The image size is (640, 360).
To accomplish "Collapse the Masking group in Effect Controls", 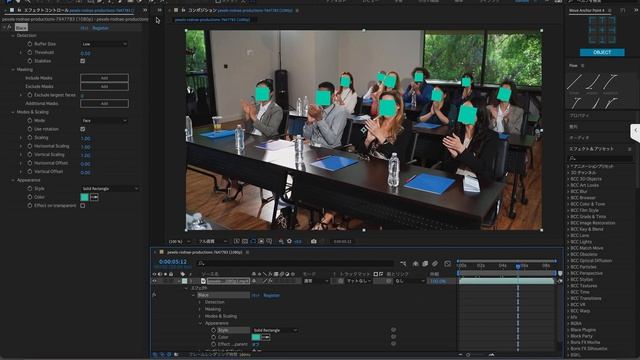I will click(13, 70).
